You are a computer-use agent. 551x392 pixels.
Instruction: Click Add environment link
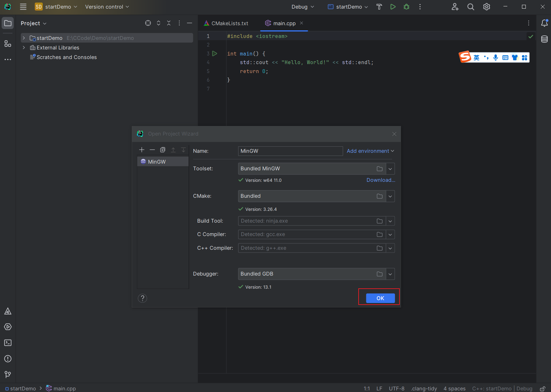(x=370, y=151)
